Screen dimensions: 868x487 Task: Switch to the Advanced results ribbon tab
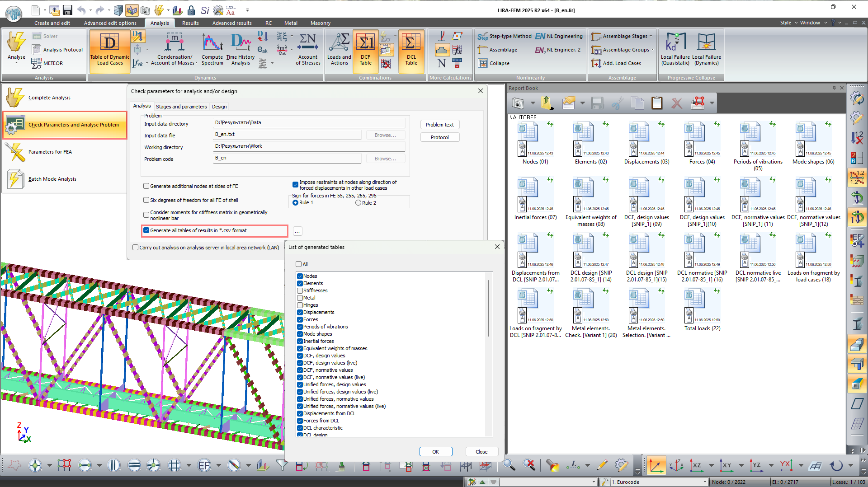[232, 23]
